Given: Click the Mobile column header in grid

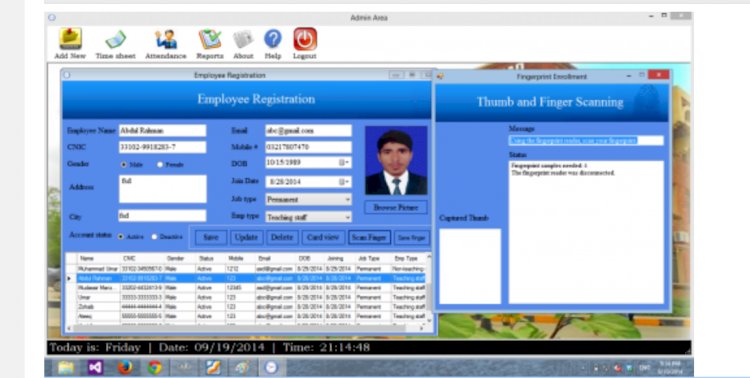Looking at the screenshot, I should tap(240, 258).
